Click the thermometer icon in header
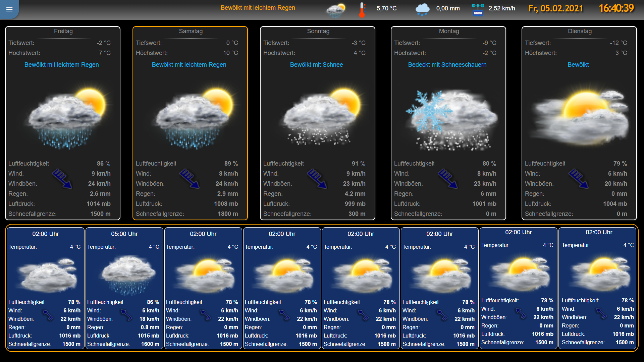Image resolution: width=644 pixels, height=362 pixels. pyautogui.click(x=362, y=9)
